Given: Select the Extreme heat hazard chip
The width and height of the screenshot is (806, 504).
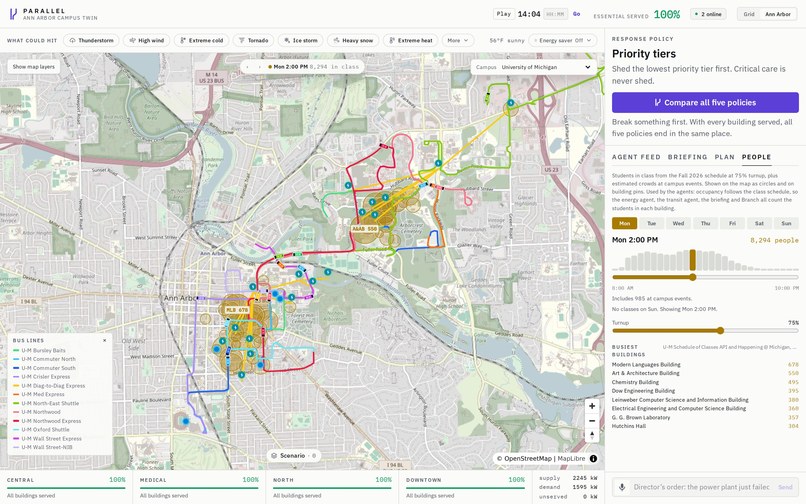Looking at the screenshot, I should coord(411,40).
